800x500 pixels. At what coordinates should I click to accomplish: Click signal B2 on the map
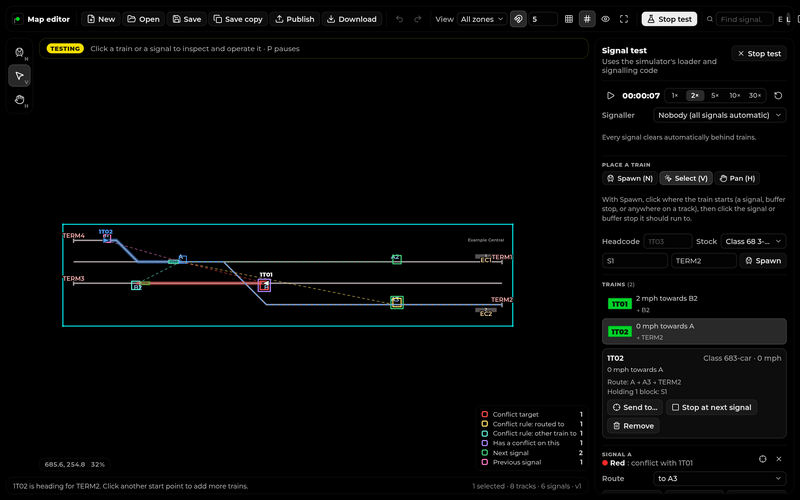point(136,285)
